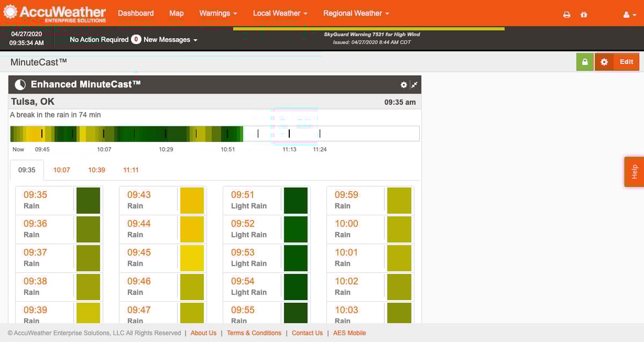Image resolution: width=644 pixels, height=342 pixels.
Task: Open the Enhanced MinuteCast widget settings gear
Action: (404, 84)
